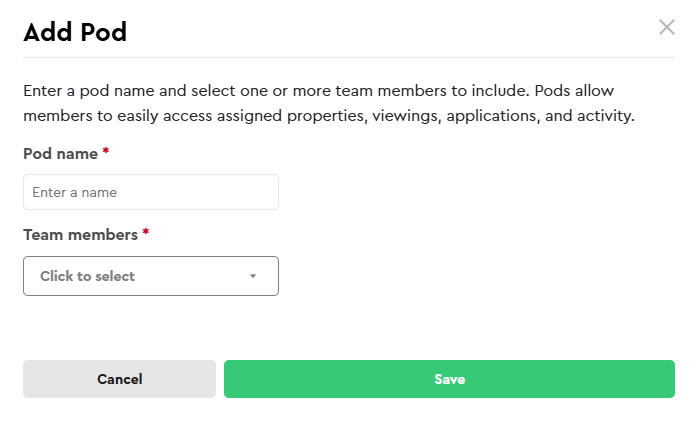Dismiss dialog via the gray X icon
697x440 pixels.
666,28
